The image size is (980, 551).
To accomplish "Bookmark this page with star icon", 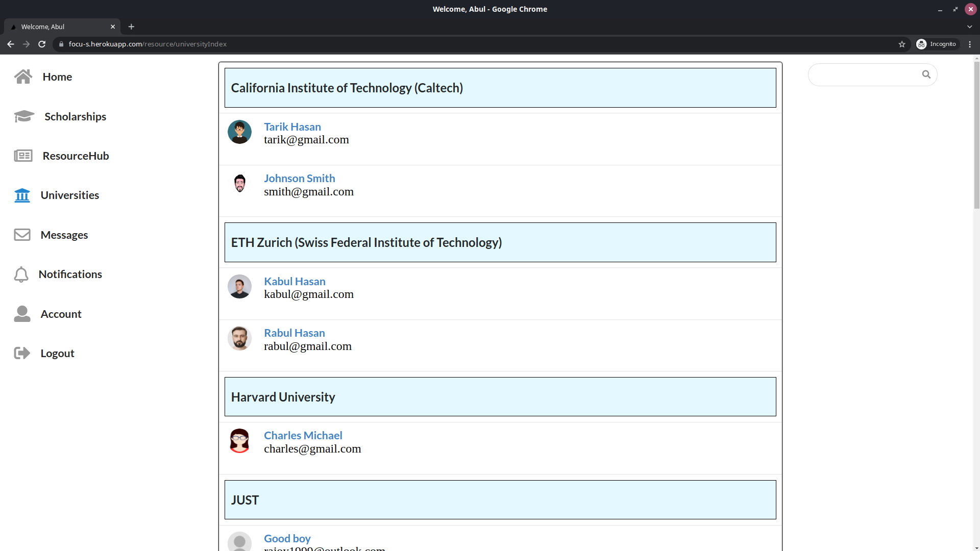I will (x=902, y=44).
